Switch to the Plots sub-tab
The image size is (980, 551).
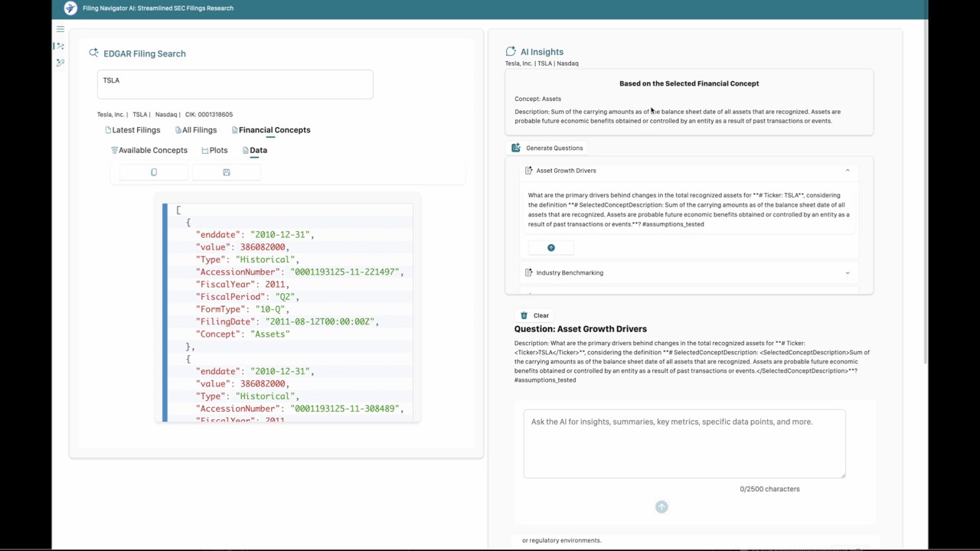tap(214, 150)
